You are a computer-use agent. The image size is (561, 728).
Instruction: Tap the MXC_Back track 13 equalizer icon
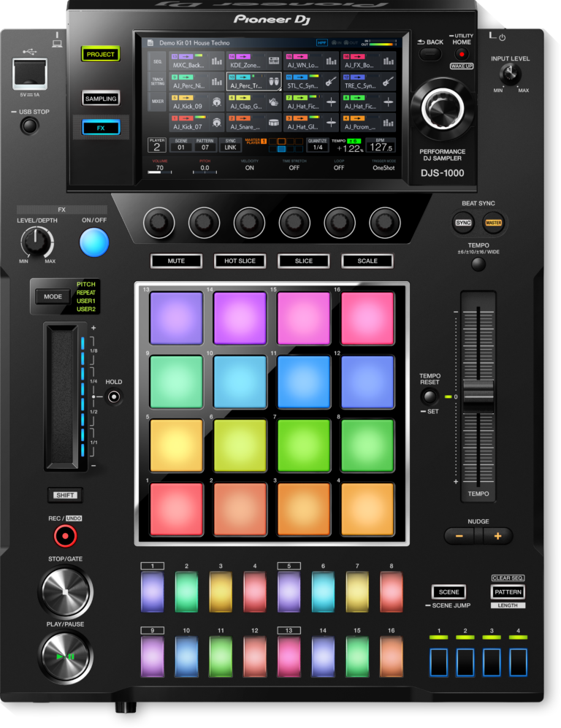click(216, 61)
